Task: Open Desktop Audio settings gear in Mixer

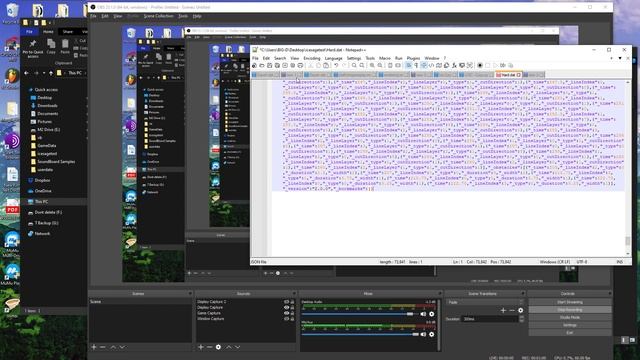Action: tap(432, 314)
